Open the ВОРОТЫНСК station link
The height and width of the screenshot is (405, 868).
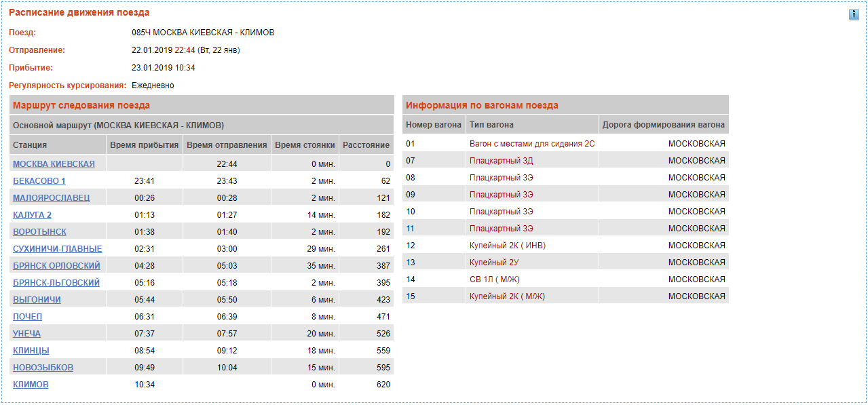click(x=39, y=232)
